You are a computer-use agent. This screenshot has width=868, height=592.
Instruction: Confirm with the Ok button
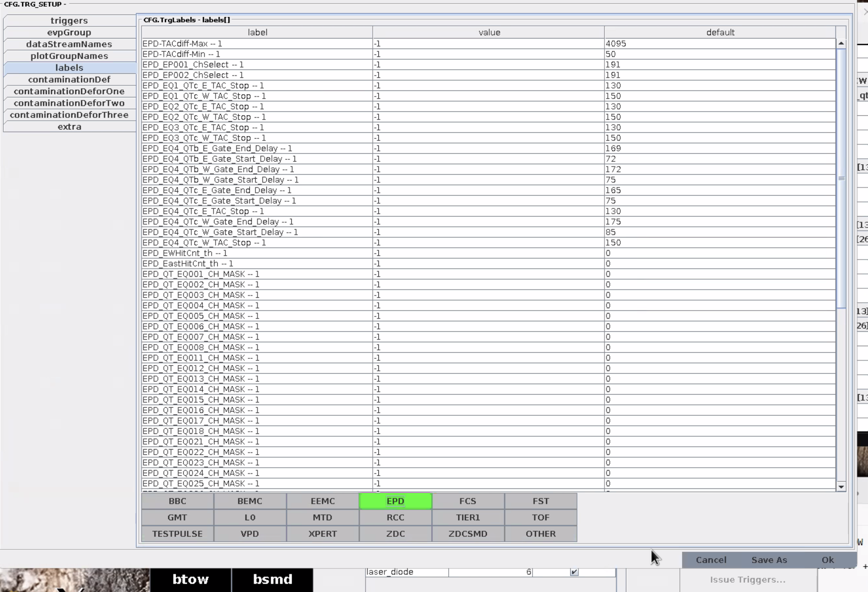click(828, 560)
